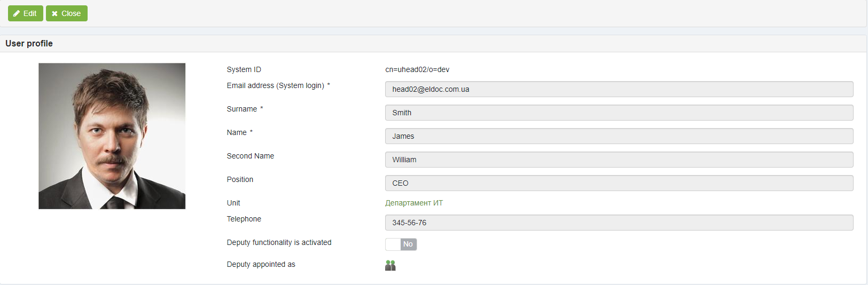Click the pencil icon on Edit button
This screenshot has width=868, height=285.
click(x=17, y=13)
